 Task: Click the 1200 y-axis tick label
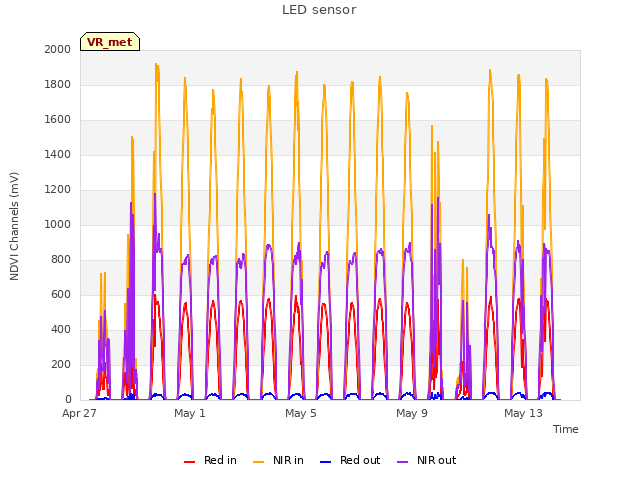(x=58, y=189)
